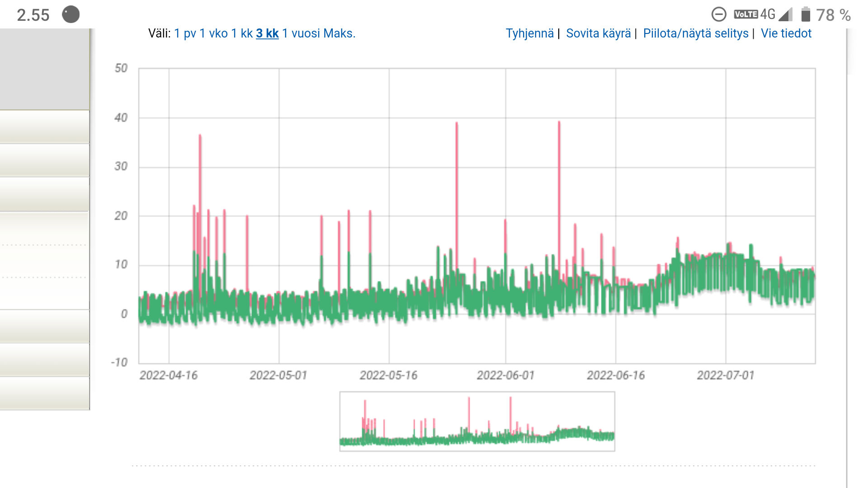Image resolution: width=868 pixels, height=488 pixels.
Task: Tap the battery status icon
Action: tap(805, 14)
